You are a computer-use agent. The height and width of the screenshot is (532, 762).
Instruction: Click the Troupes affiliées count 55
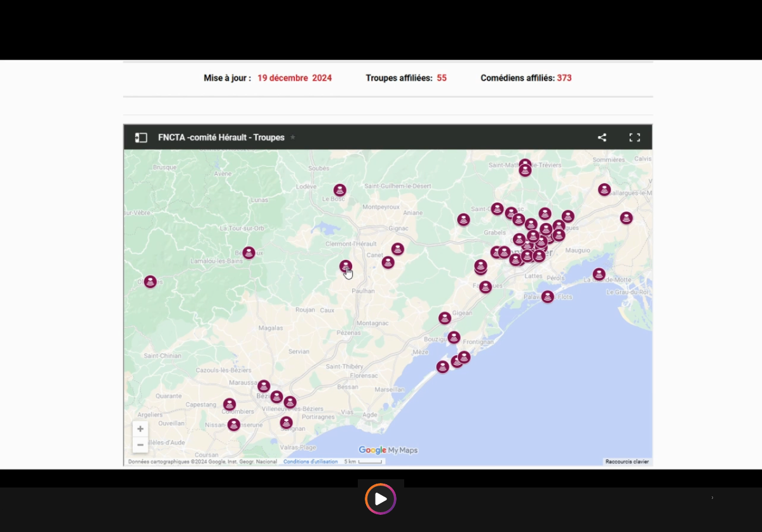point(441,78)
